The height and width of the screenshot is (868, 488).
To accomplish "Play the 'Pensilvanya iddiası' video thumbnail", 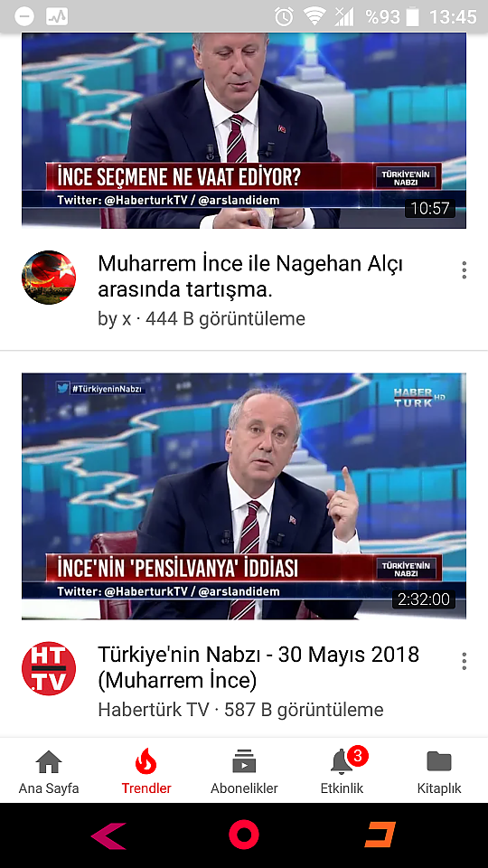I will coord(244,496).
